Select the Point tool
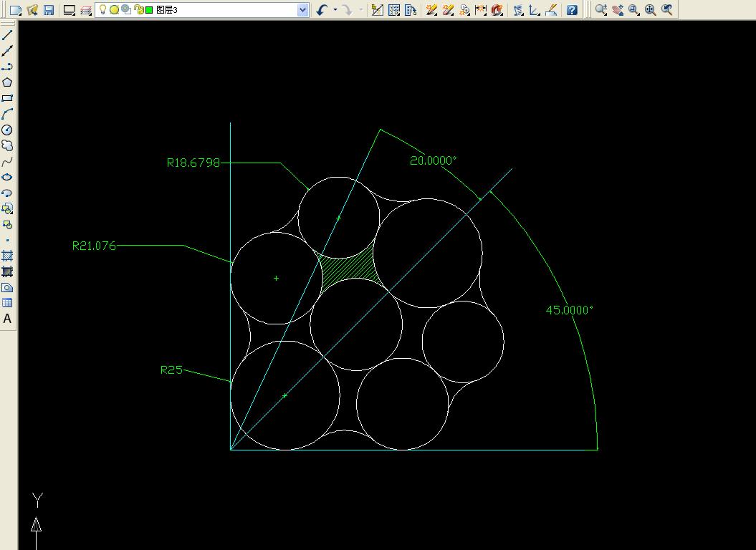This screenshot has height=550, width=756. pos(7,240)
